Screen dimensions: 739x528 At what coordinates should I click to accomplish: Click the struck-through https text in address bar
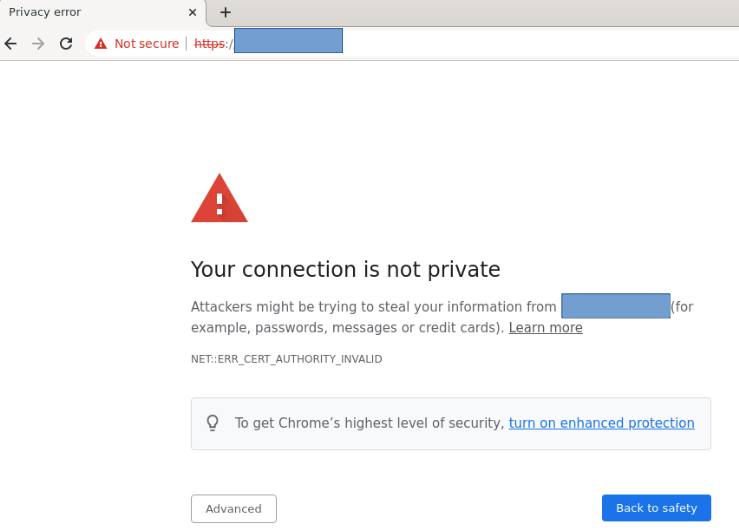[210, 44]
